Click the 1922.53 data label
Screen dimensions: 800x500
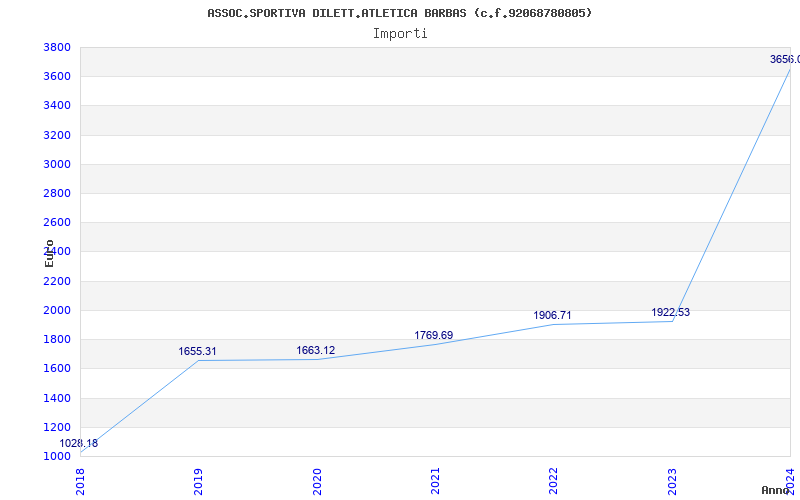pyautogui.click(x=670, y=312)
